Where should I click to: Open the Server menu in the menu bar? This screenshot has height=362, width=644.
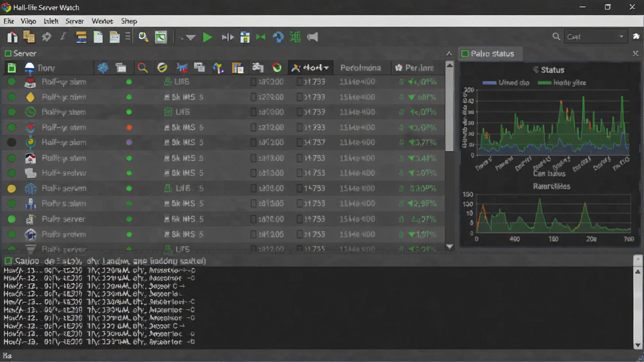coord(74,21)
